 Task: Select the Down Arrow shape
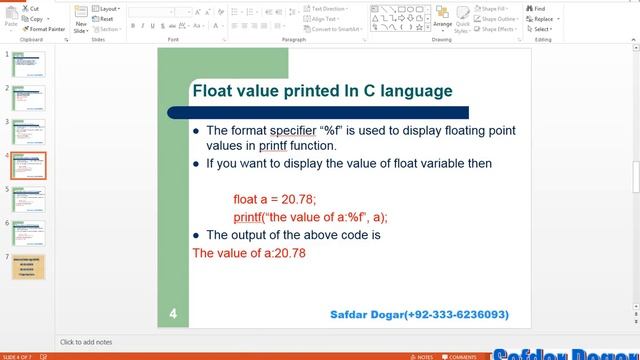[x=410, y=18]
